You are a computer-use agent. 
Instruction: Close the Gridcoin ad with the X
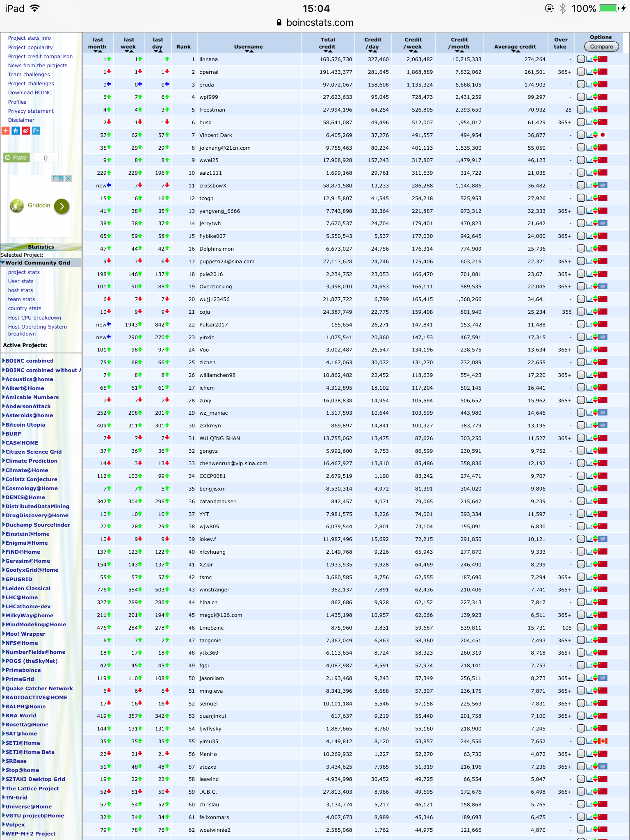pos(68,178)
